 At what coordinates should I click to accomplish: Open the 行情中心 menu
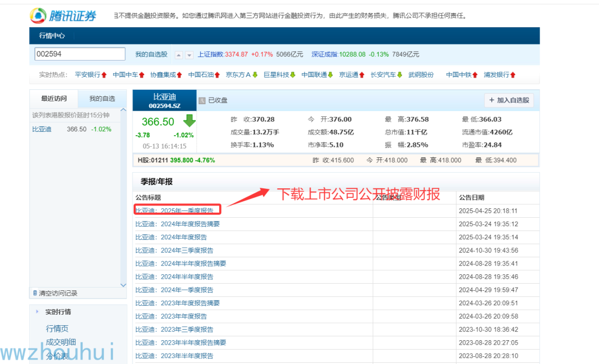click(52, 35)
